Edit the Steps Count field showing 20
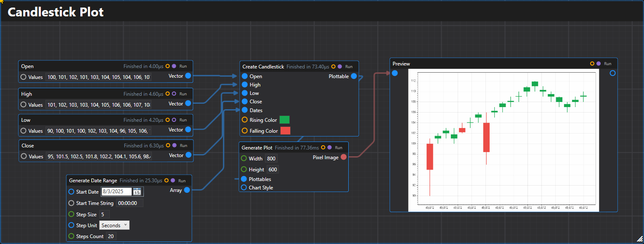The image size is (644, 244). pos(111,236)
